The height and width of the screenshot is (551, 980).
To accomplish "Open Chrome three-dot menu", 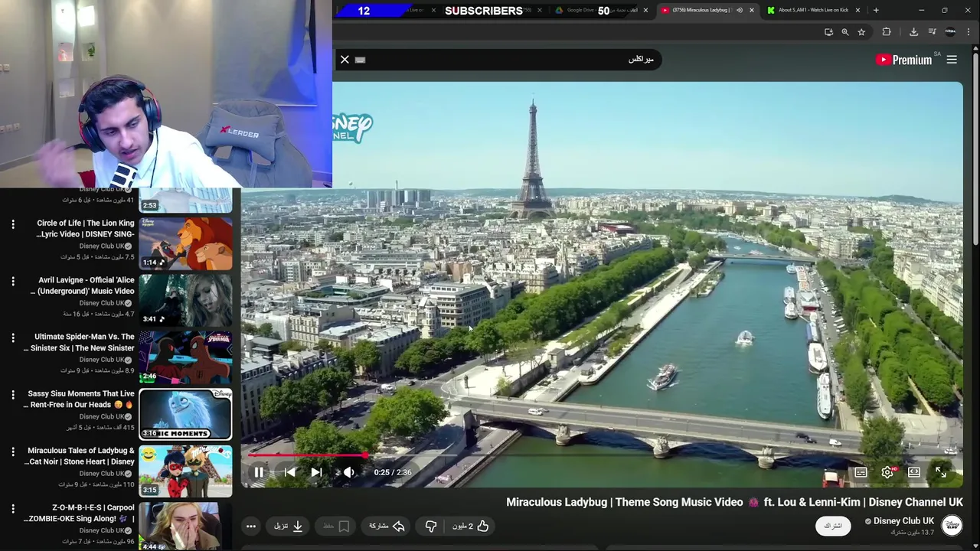I will point(969,31).
